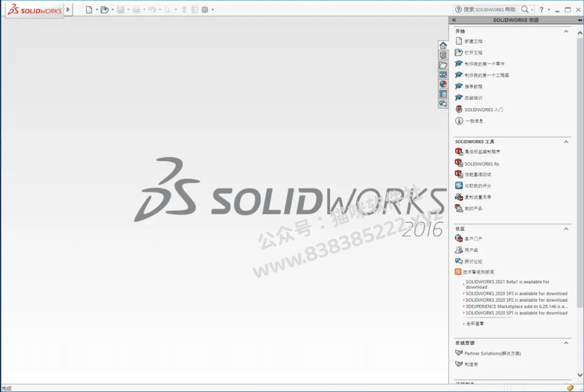
Task: Collapse the 社区 section
Action: [566, 229]
